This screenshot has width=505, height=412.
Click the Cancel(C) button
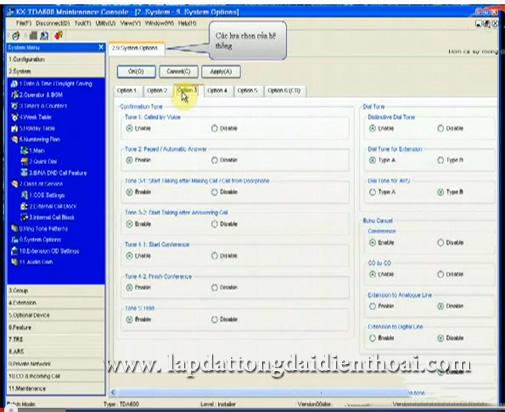click(178, 72)
